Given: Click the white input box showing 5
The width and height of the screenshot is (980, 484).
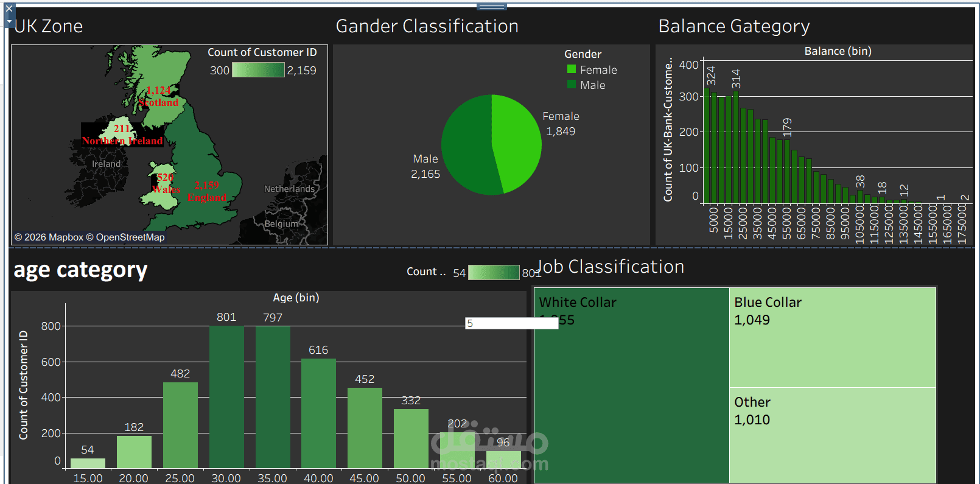Looking at the screenshot, I should [x=511, y=323].
